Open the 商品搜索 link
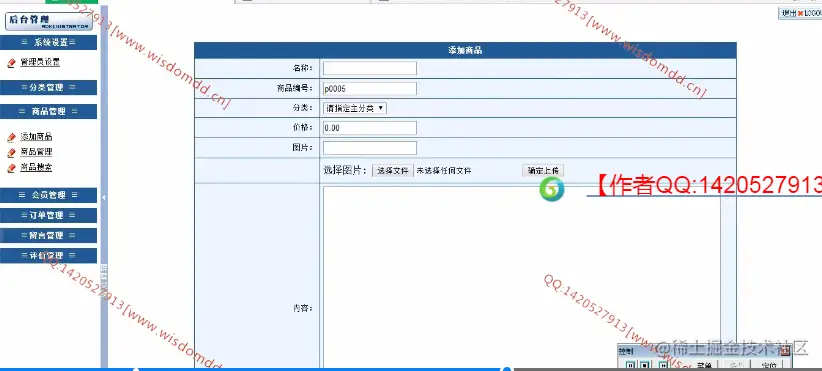The image size is (822, 371). (x=36, y=168)
